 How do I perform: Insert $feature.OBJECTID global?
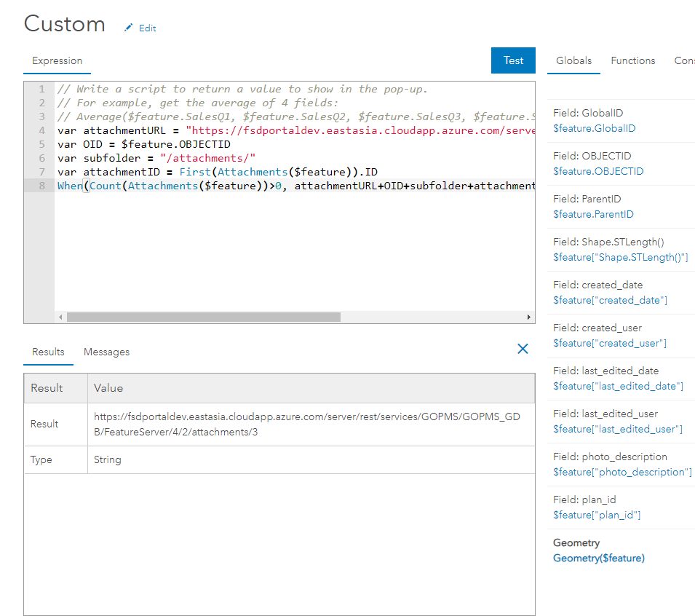click(x=598, y=172)
